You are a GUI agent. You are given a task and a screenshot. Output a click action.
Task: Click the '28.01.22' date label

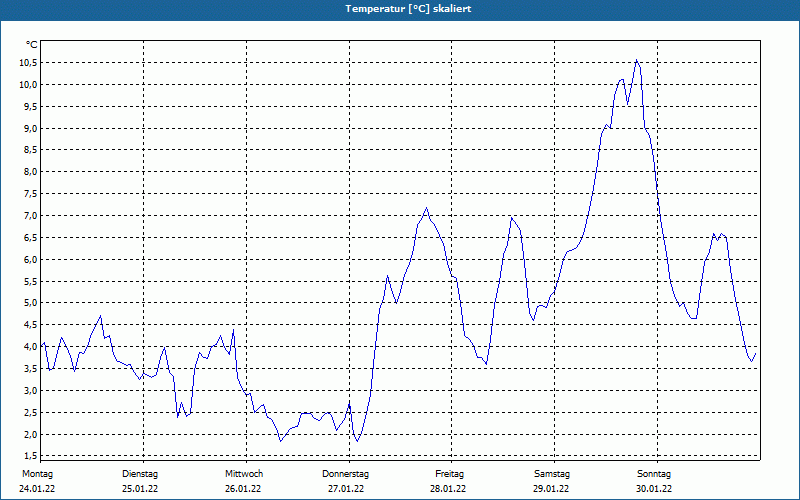pyautogui.click(x=448, y=489)
